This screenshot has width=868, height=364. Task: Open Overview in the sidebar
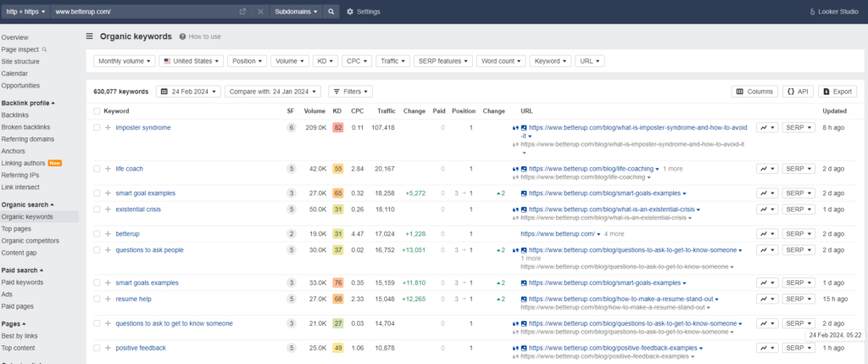(x=14, y=37)
